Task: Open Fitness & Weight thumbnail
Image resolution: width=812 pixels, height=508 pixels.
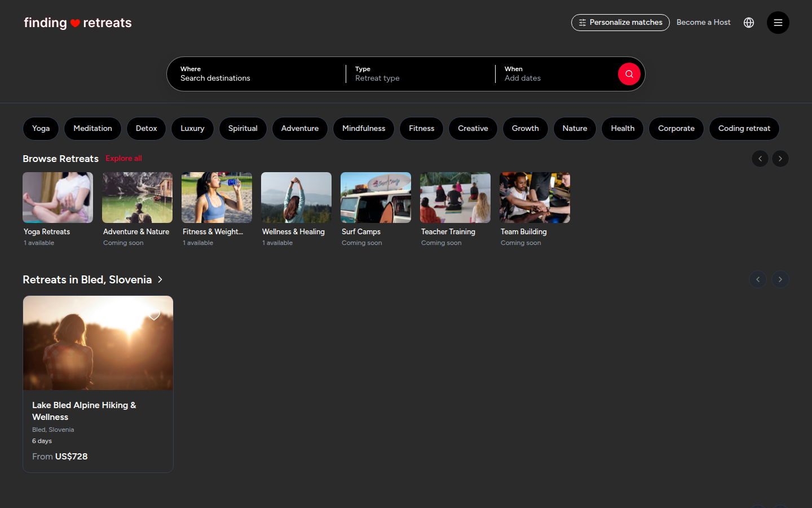Action: tap(217, 198)
